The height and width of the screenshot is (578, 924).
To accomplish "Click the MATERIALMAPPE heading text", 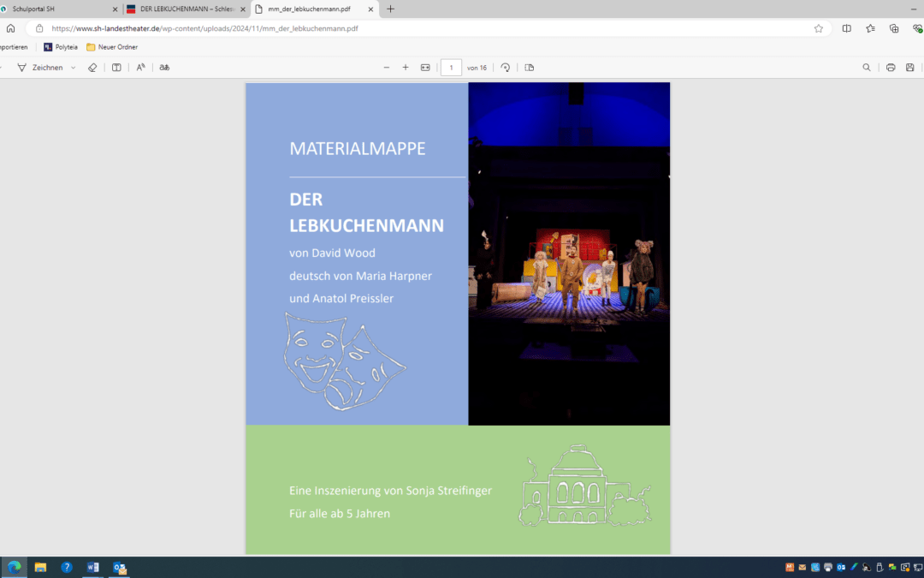I will [357, 149].
